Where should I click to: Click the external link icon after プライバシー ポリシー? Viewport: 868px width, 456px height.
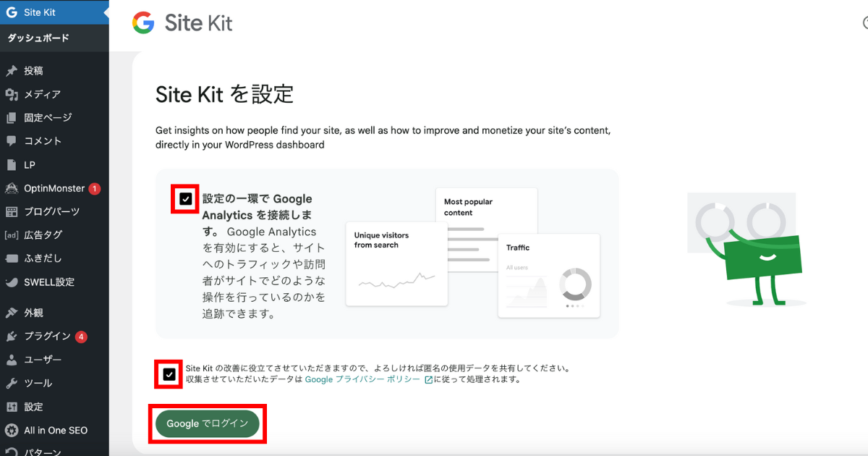[428, 379]
